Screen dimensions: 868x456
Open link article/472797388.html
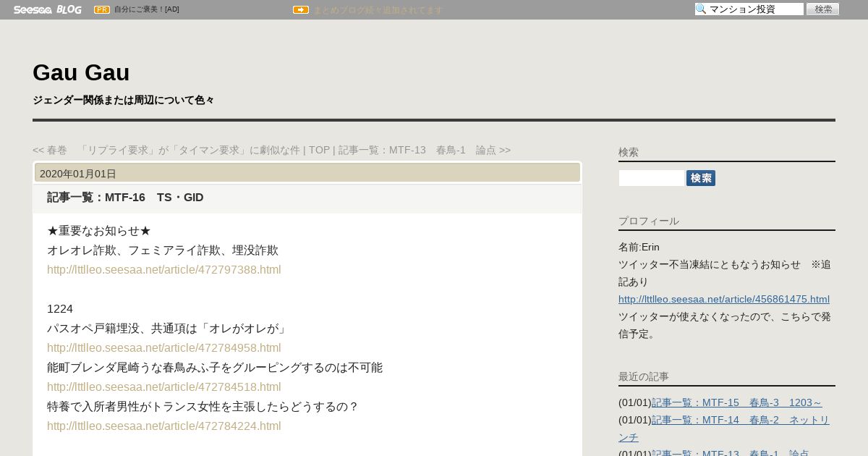[164, 270]
